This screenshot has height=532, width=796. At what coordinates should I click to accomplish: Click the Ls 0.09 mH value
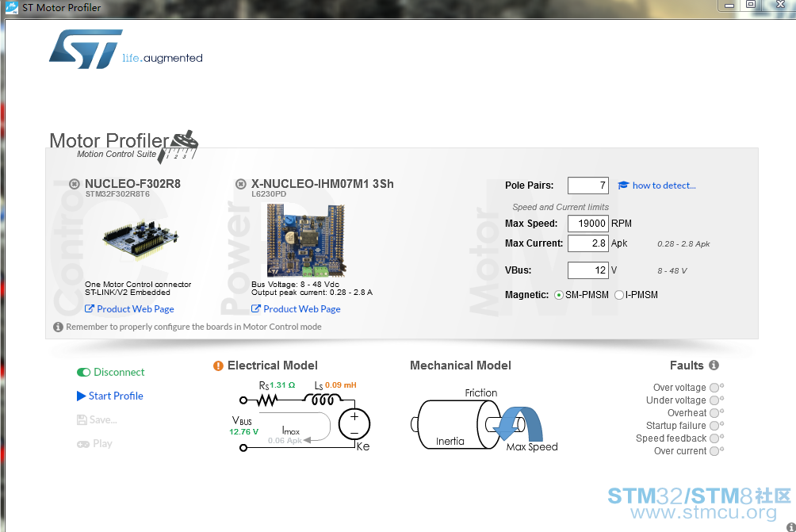[x=341, y=385]
